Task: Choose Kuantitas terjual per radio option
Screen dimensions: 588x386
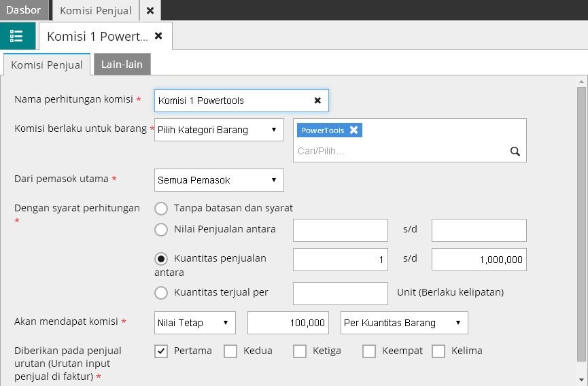Action: point(161,293)
